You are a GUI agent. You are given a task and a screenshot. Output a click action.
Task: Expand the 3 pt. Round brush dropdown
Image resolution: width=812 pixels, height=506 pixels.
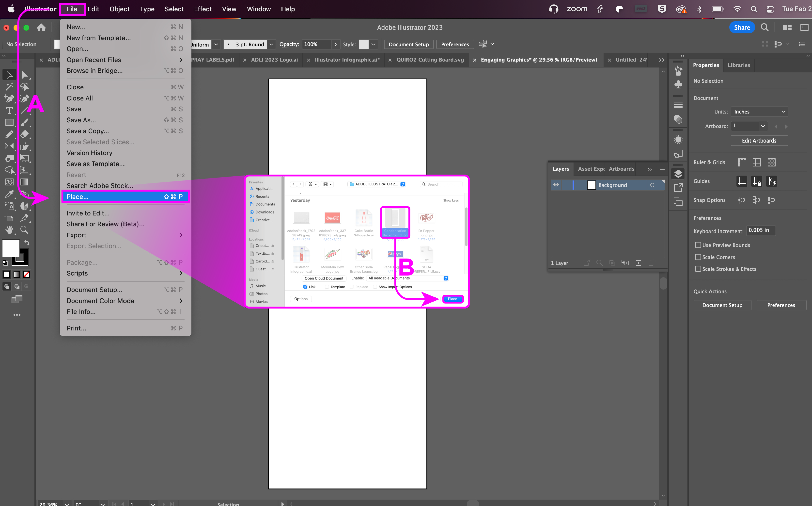click(x=272, y=45)
